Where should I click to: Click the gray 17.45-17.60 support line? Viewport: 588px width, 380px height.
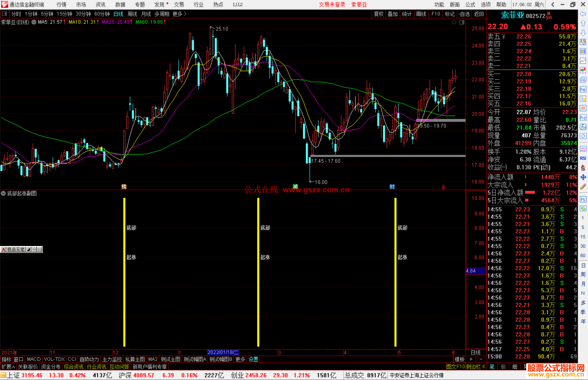(388, 156)
